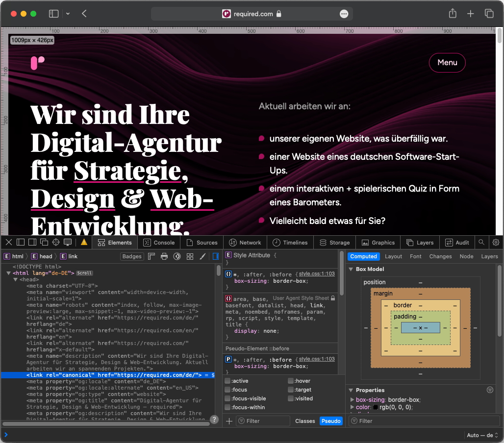
Task: Toggle grid overlays icon in Elements toolbar
Action: click(190, 256)
